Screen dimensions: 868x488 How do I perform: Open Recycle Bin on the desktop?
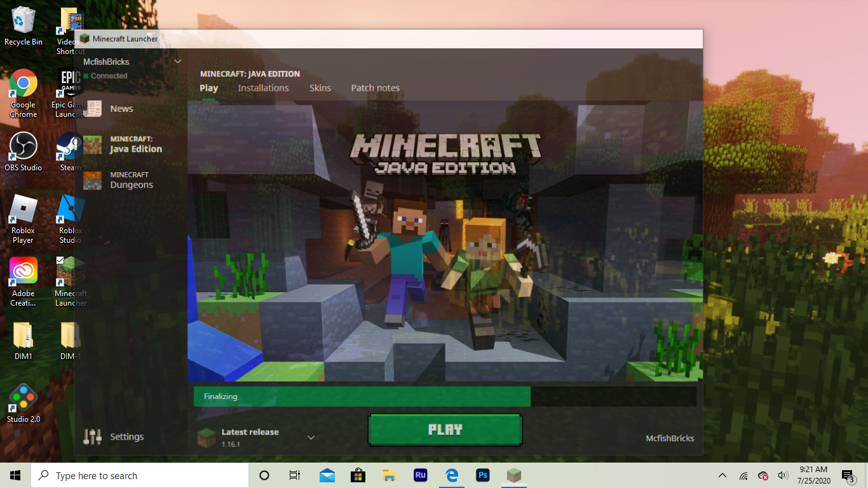click(x=24, y=27)
